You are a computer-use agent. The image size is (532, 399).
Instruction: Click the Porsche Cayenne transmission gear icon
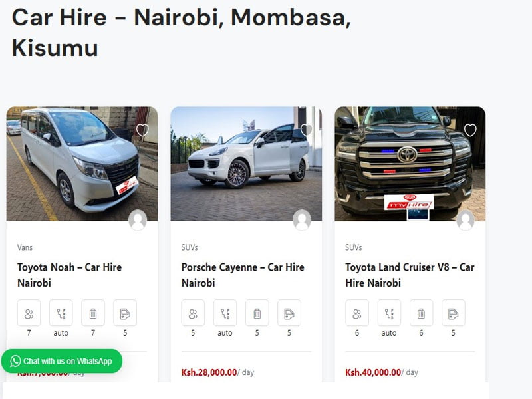(225, 313)
